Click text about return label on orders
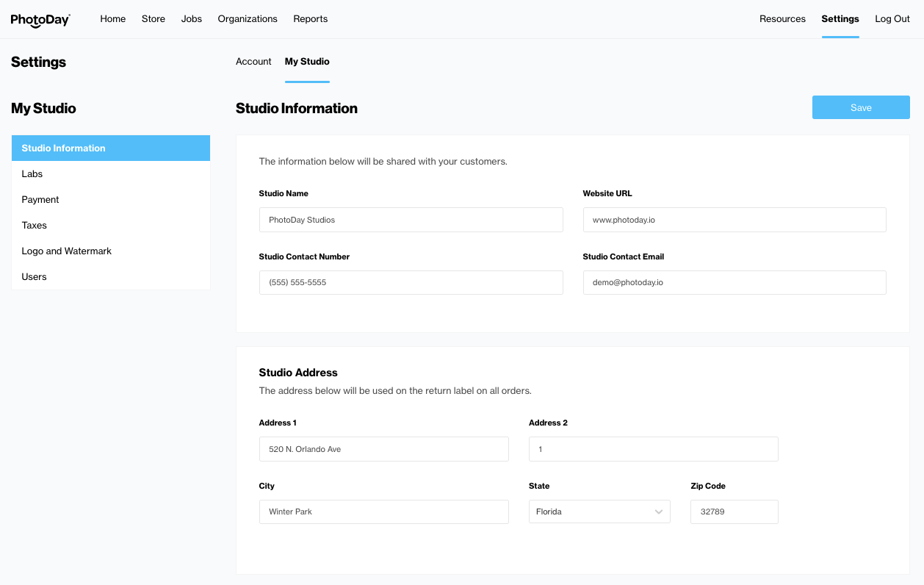Screen dimensions: 924x585 395,391
